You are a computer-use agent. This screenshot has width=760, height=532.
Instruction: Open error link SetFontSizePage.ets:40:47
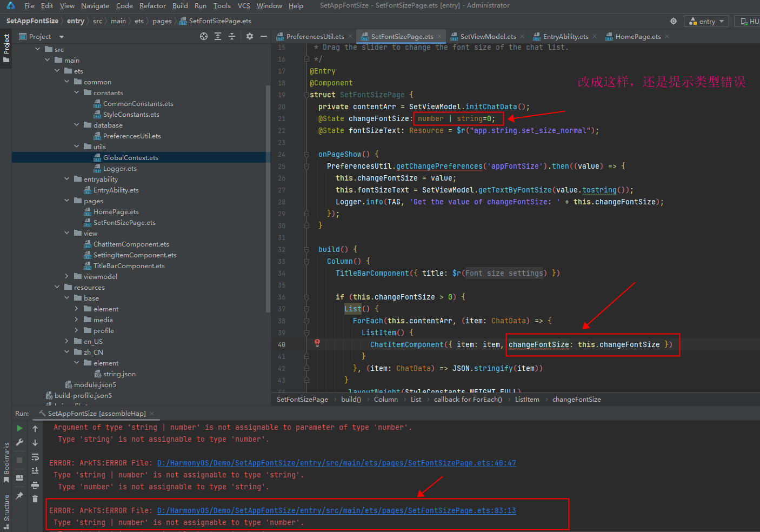[x=336, y=463]
